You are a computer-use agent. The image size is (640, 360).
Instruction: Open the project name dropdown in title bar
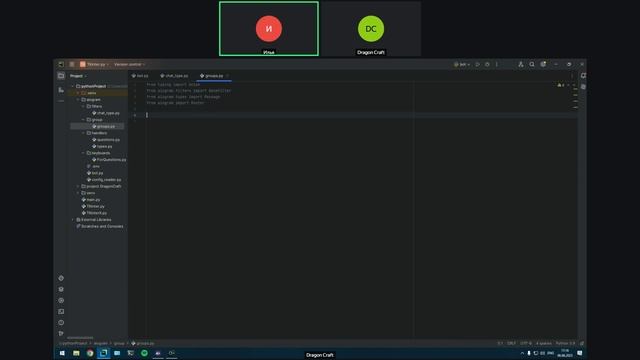pyautogui.click(x=94, y=64)
